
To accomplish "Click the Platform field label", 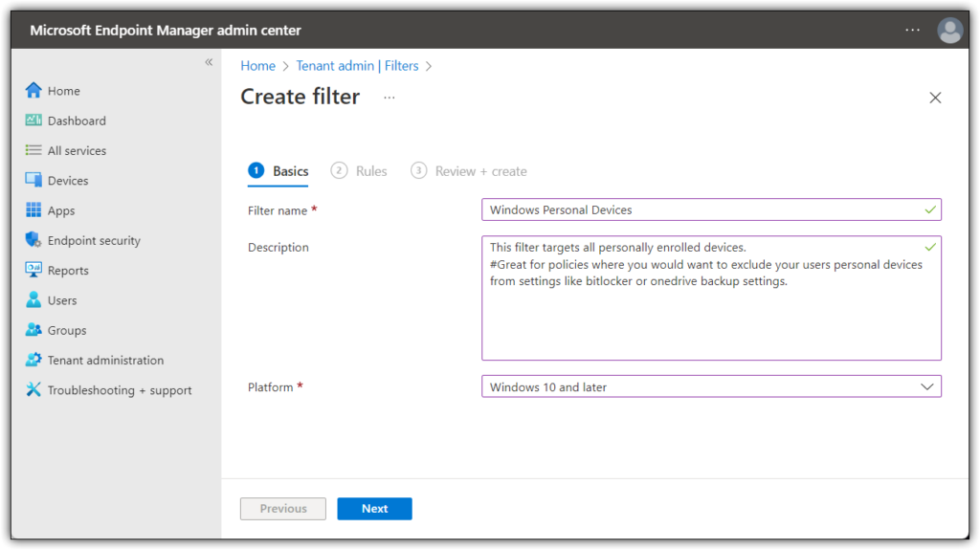I will [270, 387].
